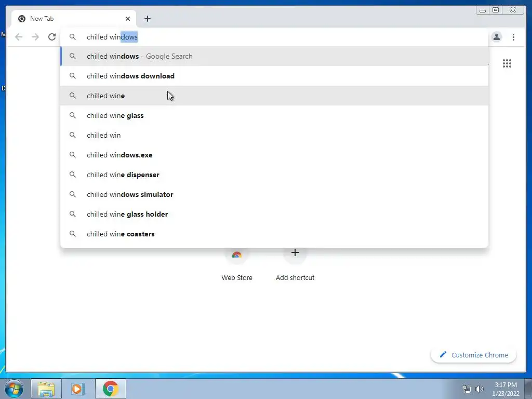Go forward using the forward arrow
The image size is (532, 399).
pos(35,37)
